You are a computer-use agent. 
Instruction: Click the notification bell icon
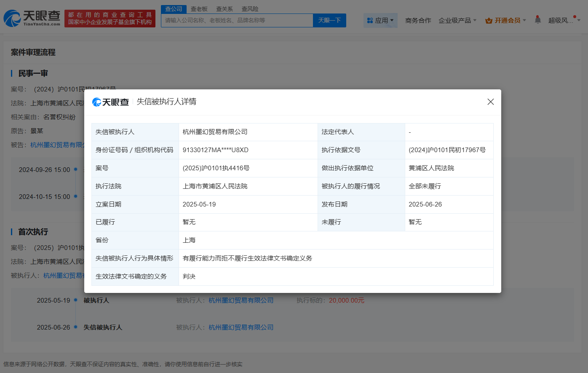click(537, 20)
